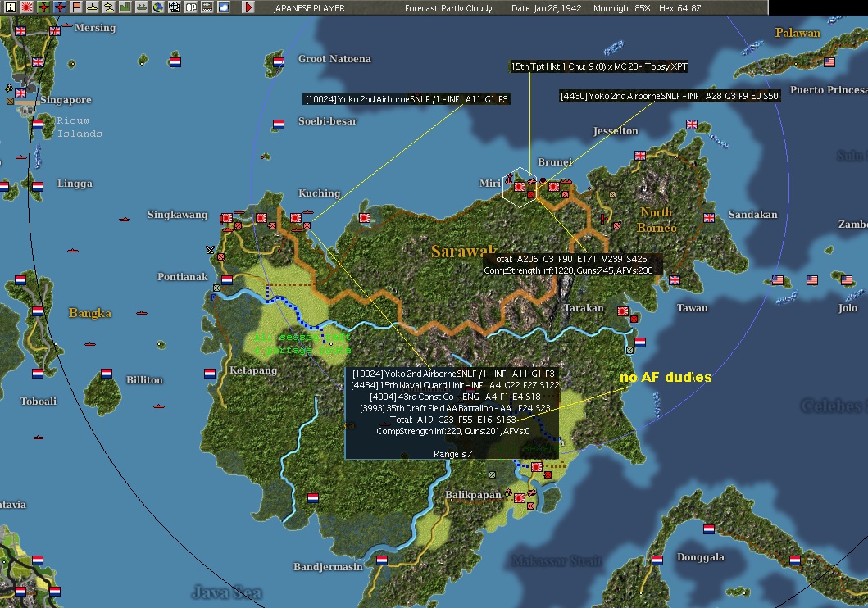Click the 'Java Sea' label
The height and width of the screenshot is (608, 868).
(227, 593)
